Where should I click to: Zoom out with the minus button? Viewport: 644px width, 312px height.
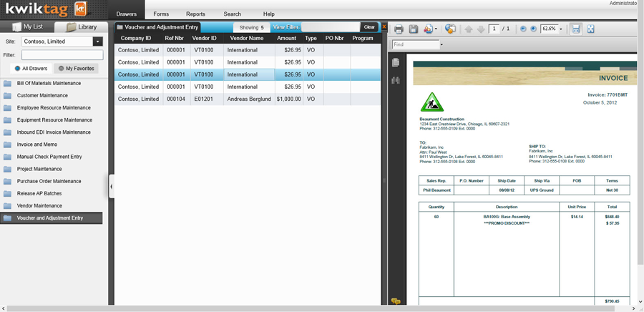click(x=523, y=29)
